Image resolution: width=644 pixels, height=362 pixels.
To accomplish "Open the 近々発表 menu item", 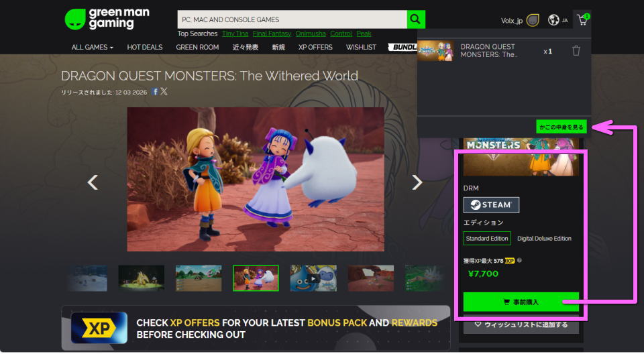I will click(x=246, y=47).
